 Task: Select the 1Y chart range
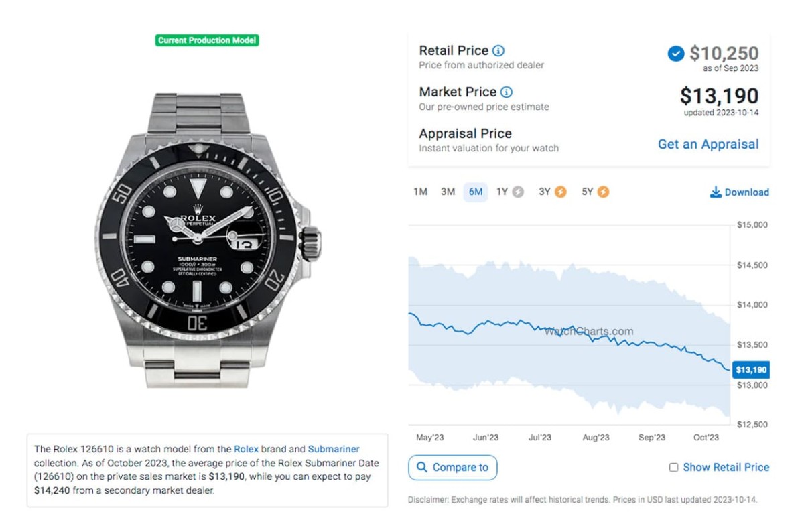point(503,192)
